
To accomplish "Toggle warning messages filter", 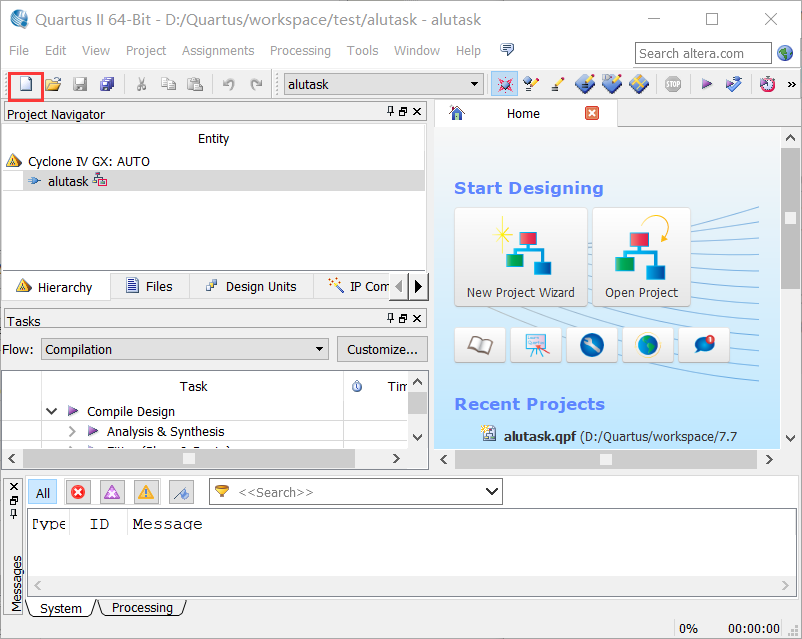I will pyautogui.click(x=146, y=492).
